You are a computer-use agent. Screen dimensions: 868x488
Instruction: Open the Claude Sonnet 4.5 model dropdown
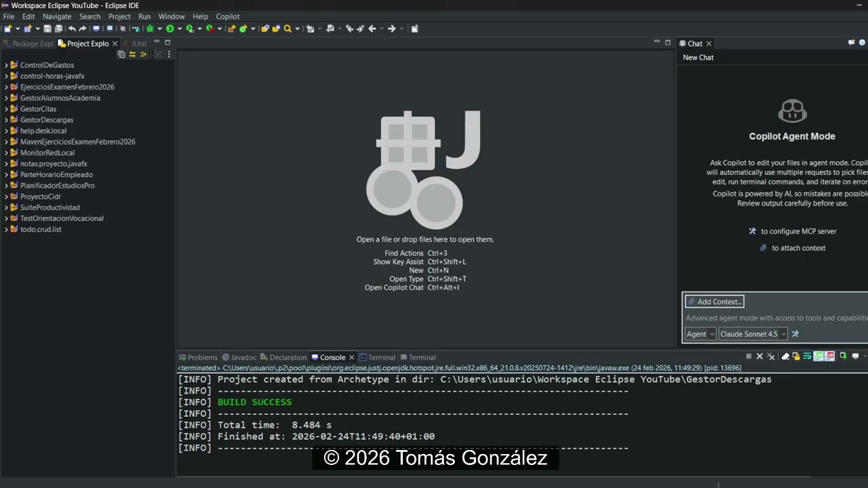(x=753, y=333)
